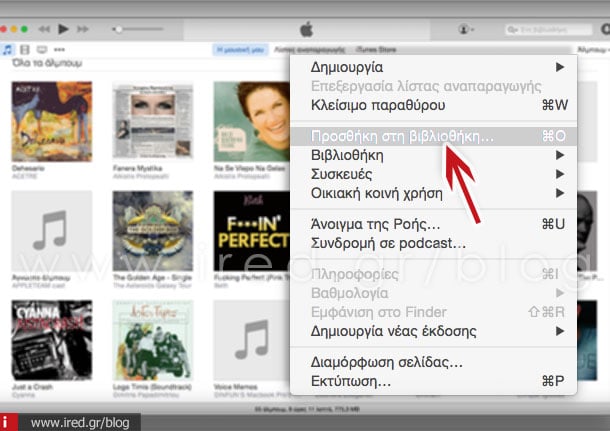Click the green zoom window button

pos(24,29)
